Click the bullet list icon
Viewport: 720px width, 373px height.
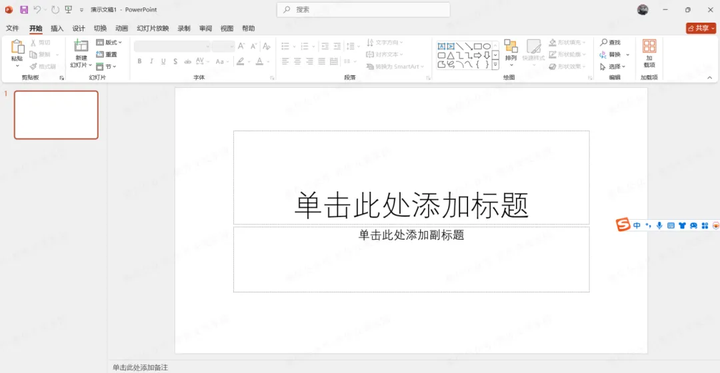click(x=285, y=46)
